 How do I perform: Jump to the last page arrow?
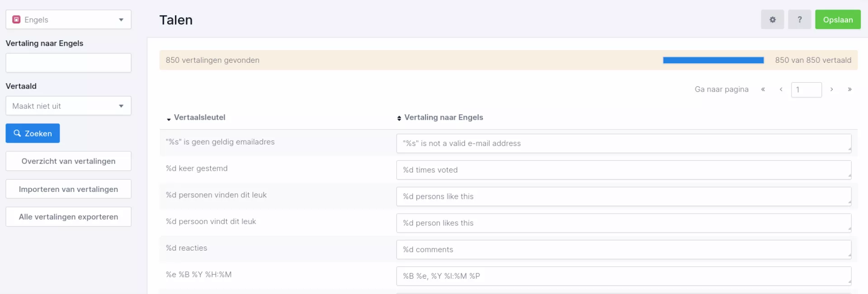[x=849, y=89]
